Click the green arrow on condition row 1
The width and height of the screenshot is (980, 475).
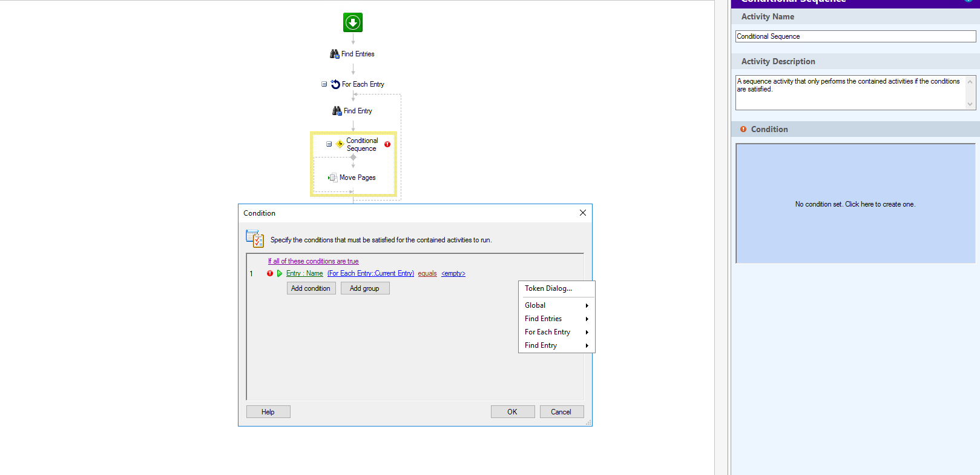coord(280,273)
